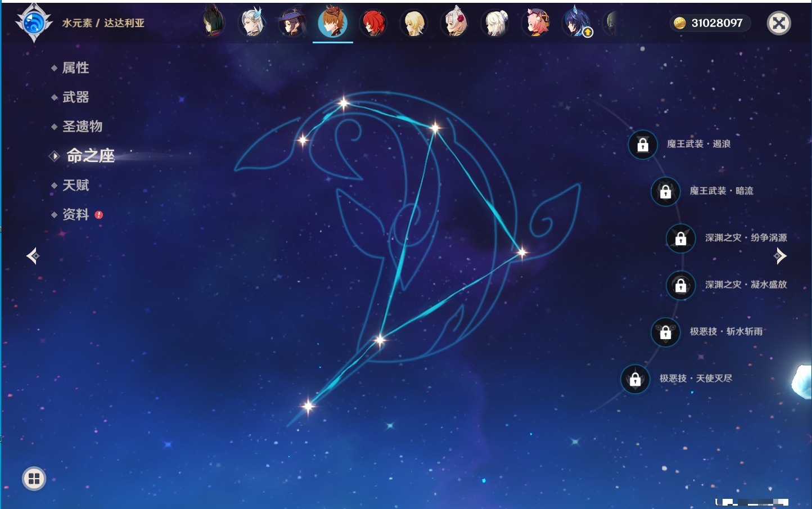
Task: Open constellation label 极恶技·斩水斩雨
Action: 726,331
